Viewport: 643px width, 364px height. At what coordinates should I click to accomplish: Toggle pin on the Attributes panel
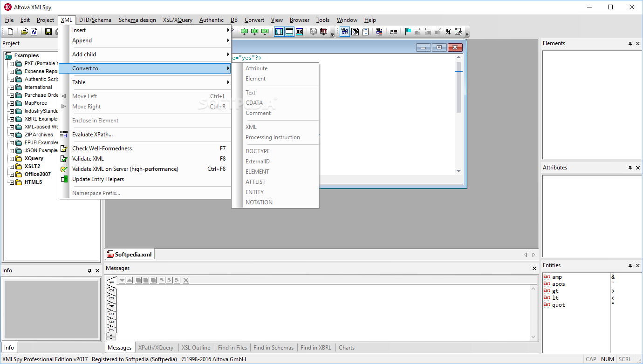click(x=630, y=168)
